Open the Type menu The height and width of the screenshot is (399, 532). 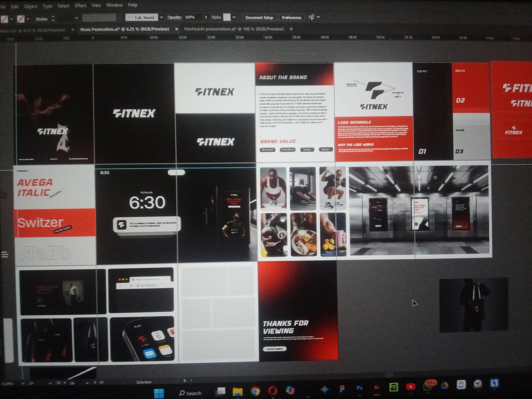(x=47, y=6)
